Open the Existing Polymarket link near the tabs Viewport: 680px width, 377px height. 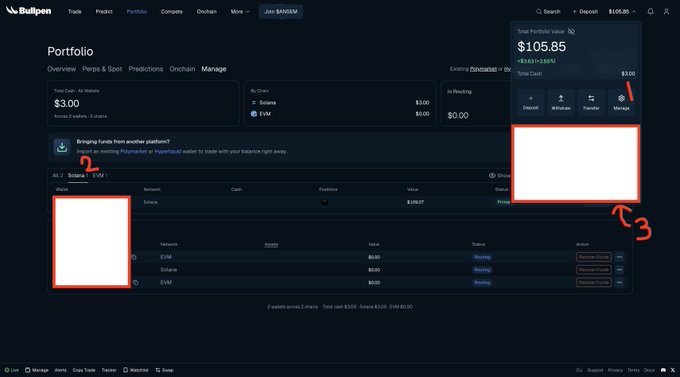click(x=483, y=69)
